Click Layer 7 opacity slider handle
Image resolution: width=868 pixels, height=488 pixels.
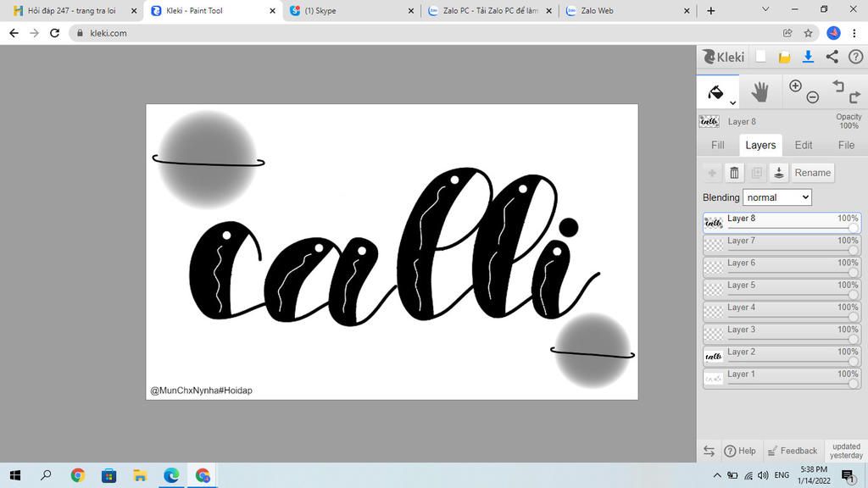click(x=853, y=250)
